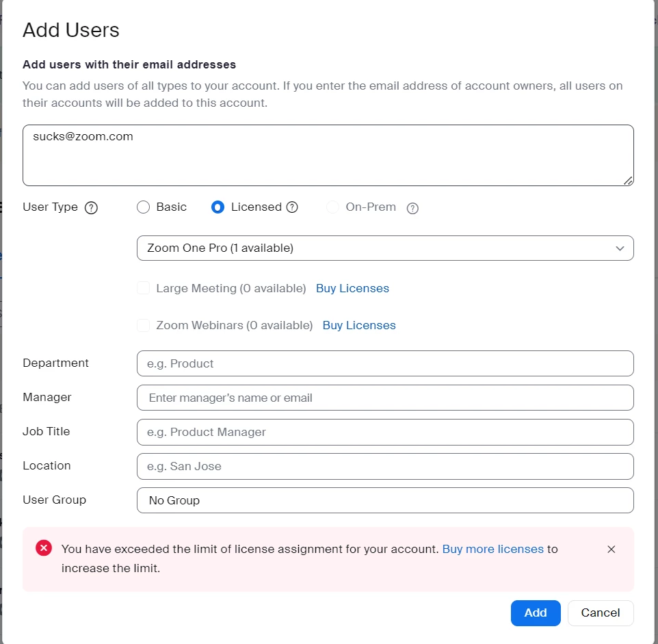Dismiss the license limit error with the X

[x=611, y=549]
